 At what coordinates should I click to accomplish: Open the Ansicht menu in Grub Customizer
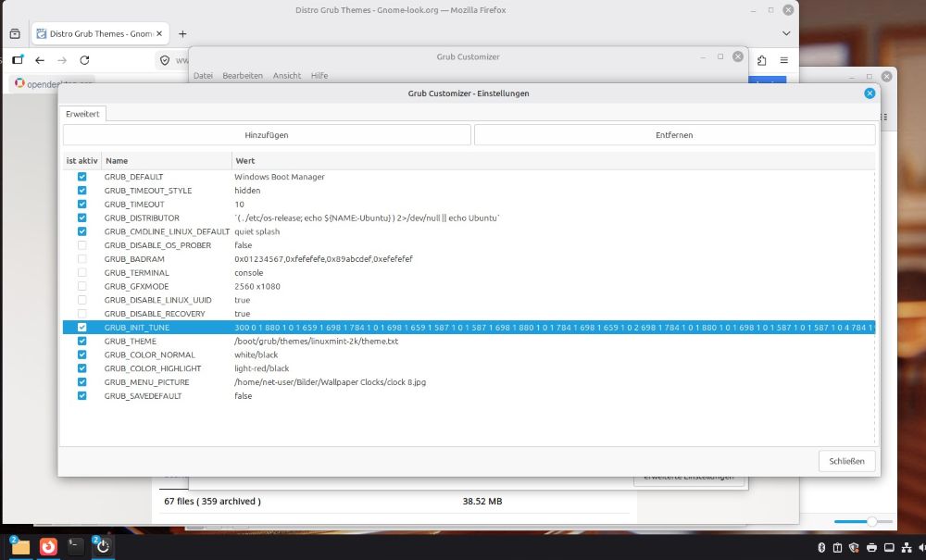(286, 75)
